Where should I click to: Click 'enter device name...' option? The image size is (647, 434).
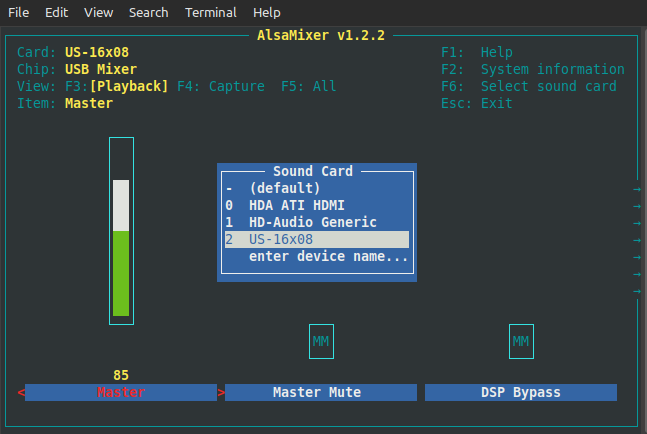point(317,256)
